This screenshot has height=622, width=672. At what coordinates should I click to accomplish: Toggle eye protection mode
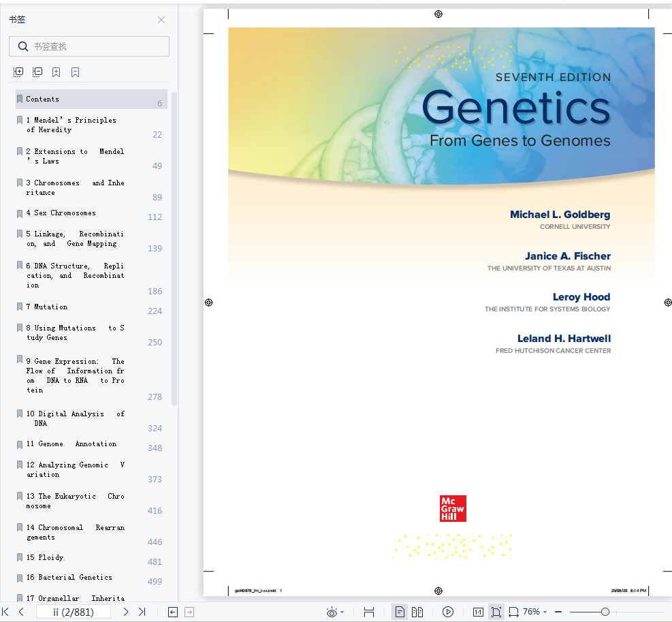332,612
